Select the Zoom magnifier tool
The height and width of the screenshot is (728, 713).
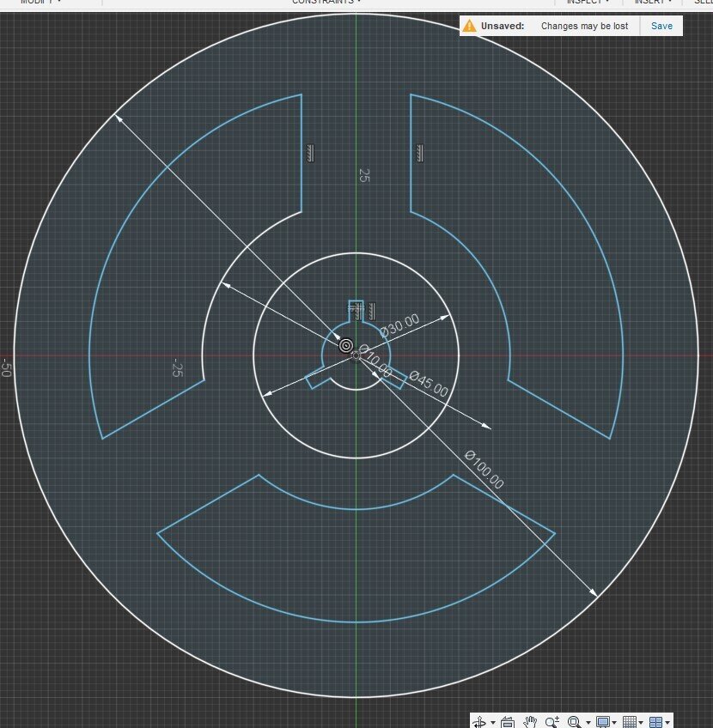click(552, 723)
